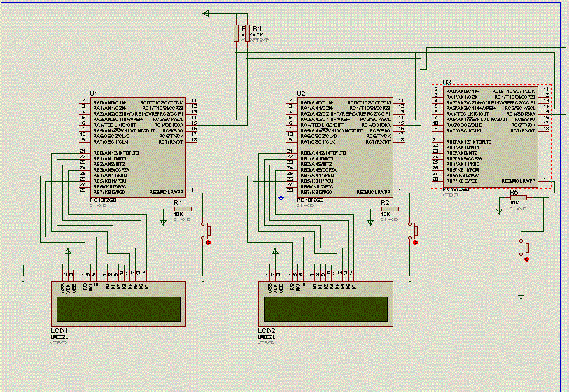Toggle the red latch dot on U3's reset switch
The width and height of the screenshot is (569, 392).
click(527, 259)
